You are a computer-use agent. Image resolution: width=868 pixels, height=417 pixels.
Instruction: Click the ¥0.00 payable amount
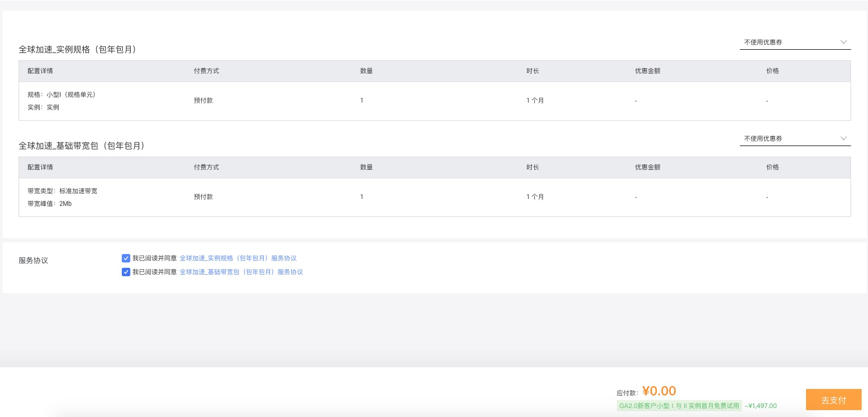(659, 391)
